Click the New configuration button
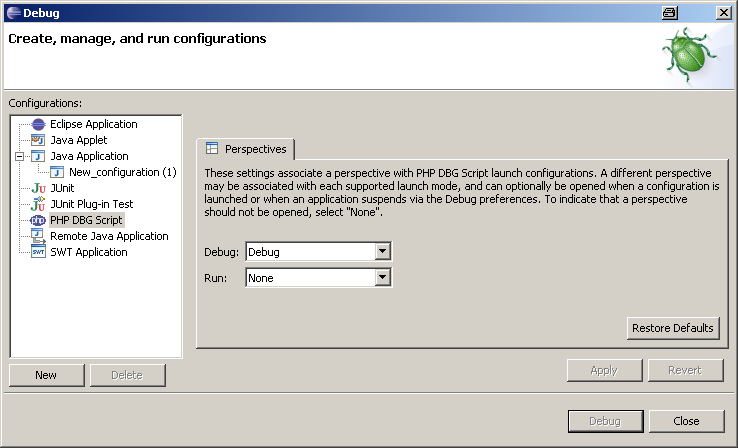This screenshot has height=448, width=738. (x=46, y=375)
